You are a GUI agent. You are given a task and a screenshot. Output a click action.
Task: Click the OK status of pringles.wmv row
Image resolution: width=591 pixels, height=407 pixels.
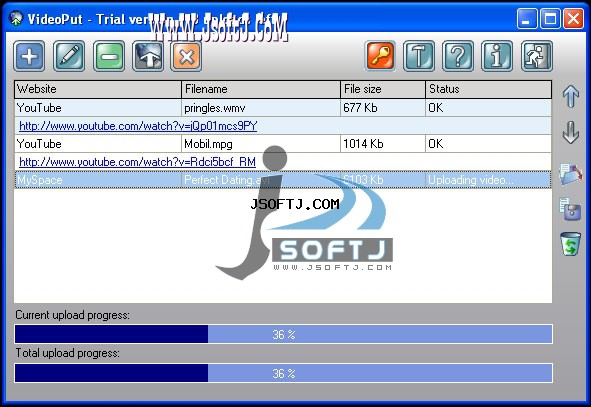coord(489,108)
